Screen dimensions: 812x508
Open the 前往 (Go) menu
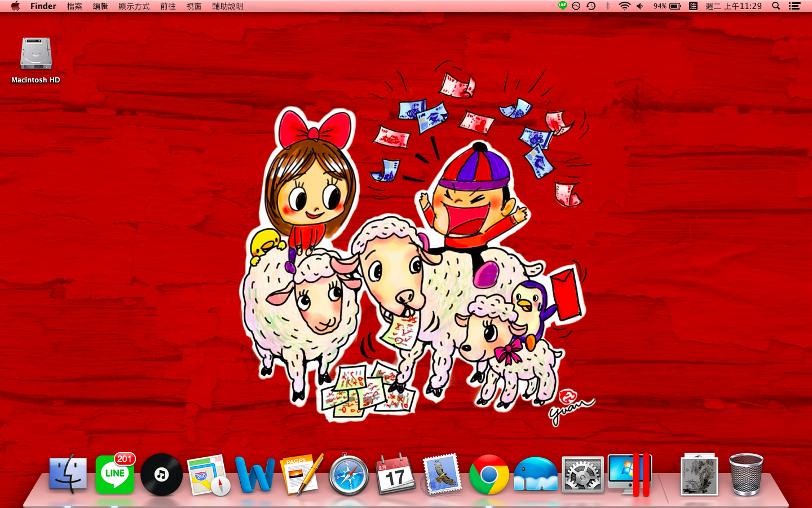click(x=168, y=6)
